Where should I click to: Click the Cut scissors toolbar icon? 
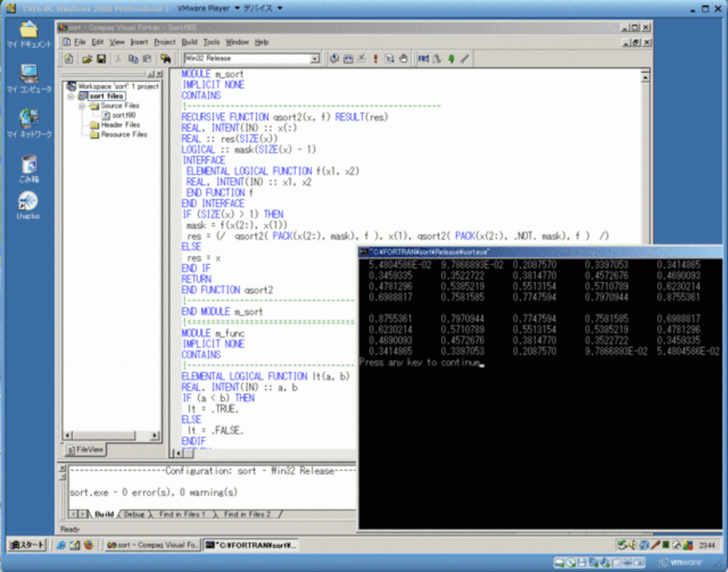click(118, 58)
